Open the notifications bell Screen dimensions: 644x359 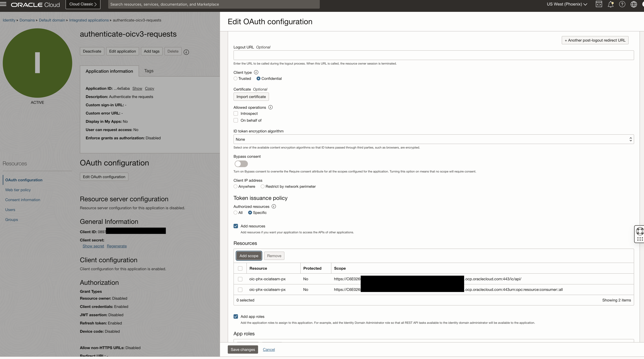(611, 4)
